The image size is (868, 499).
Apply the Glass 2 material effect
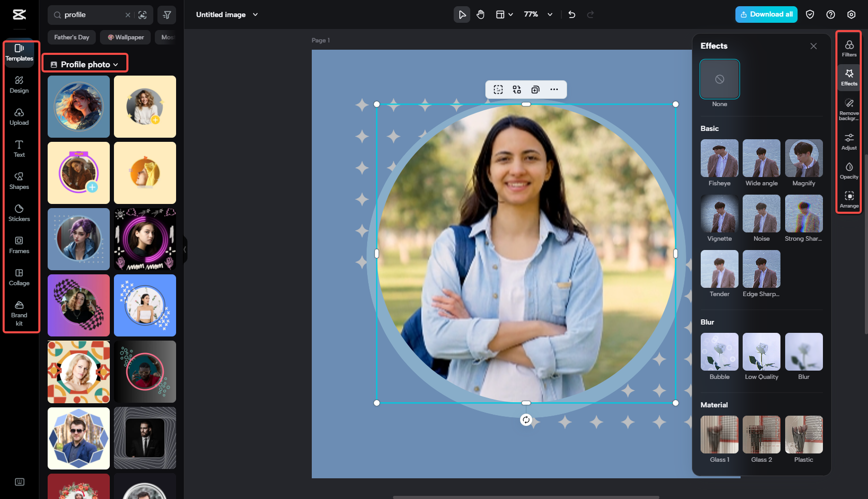click(761, 435)
